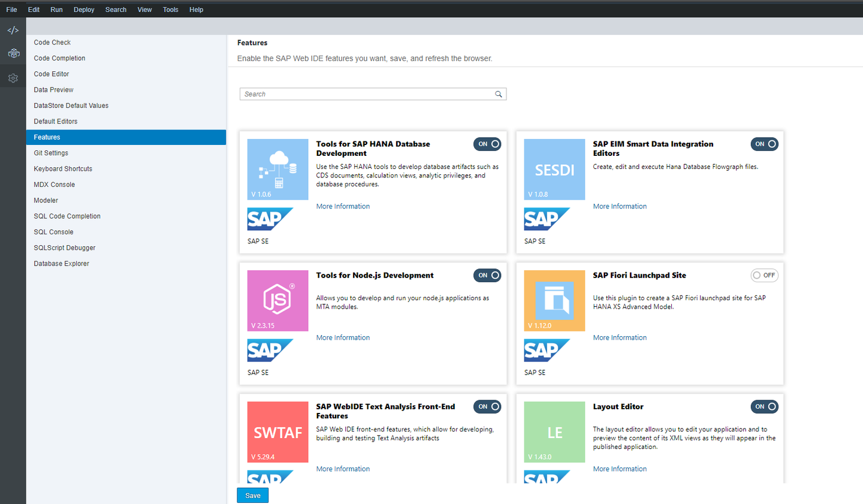Click the SAP HANA Database Development cloud thumbnail
This screenshot has width=863, height=504.
(x=278, y=170)
